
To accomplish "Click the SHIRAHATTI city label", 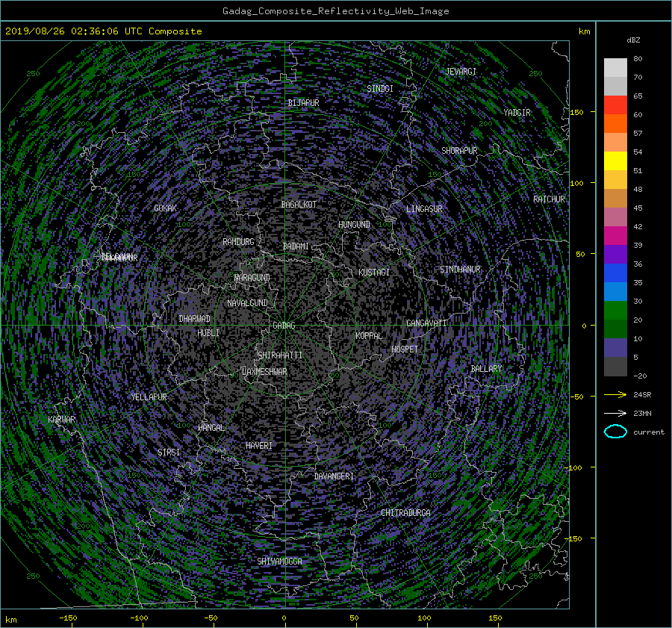I will pyautogui.click(x=280, y=355).
